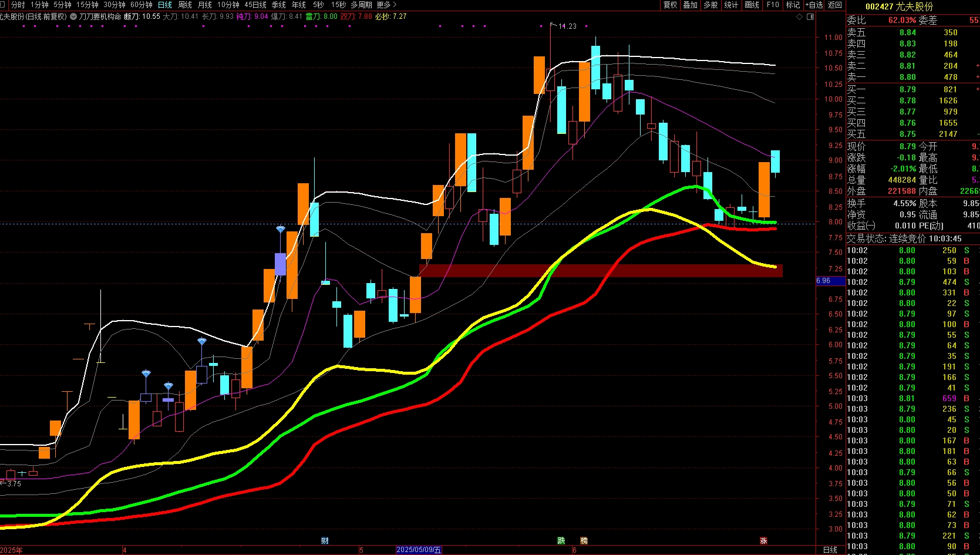
Task: Click 榜 marker on timeline
Action: (584, 540)
